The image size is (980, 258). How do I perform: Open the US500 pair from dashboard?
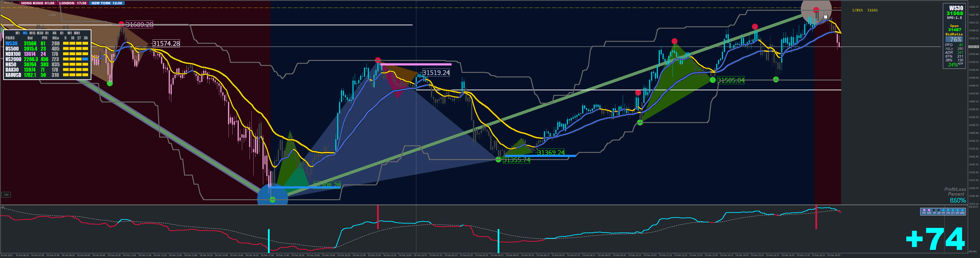(12, 49)
